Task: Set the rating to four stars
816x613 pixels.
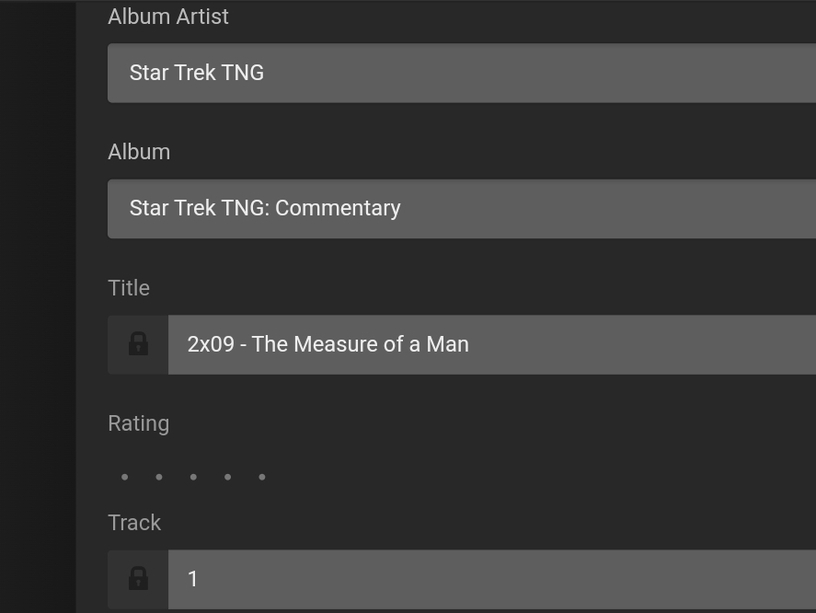Action: (x=228, y=477)
